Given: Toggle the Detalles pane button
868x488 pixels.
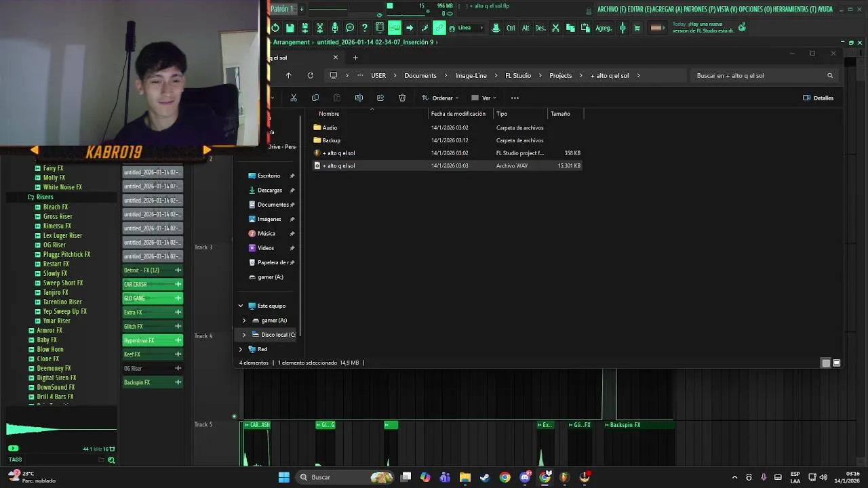Looking at the screenshot, I should point(818,98).
